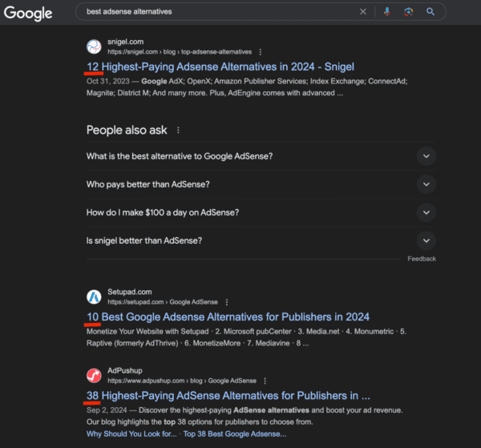This screenshot has width=481, height=448.
Task: Open Google Lens image search
Action: point(408,12)
